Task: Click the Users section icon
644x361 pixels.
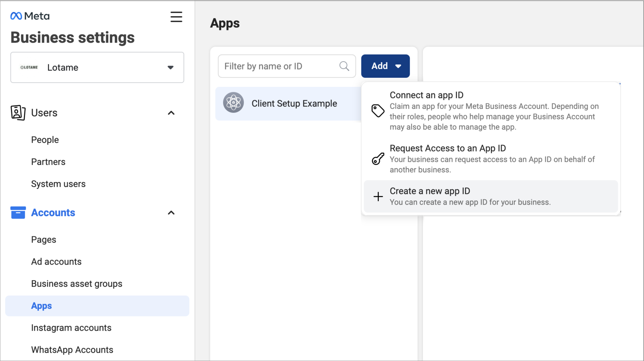Action: tap(18, 113)
